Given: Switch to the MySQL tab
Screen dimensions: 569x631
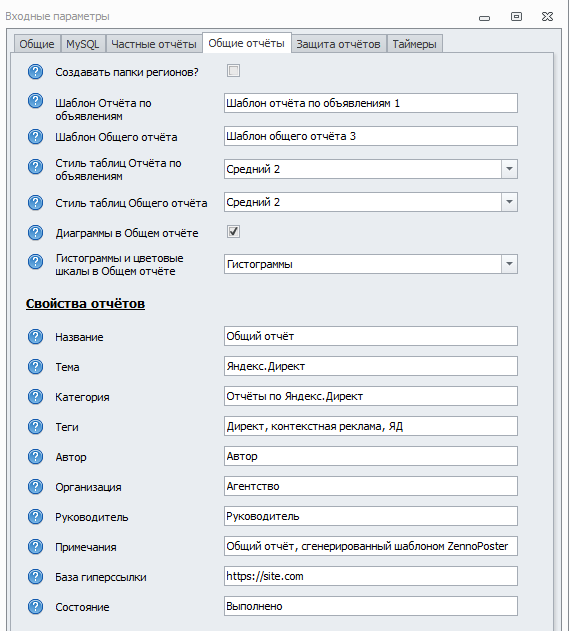Looking at the screenshot, I should pos(83,44).
